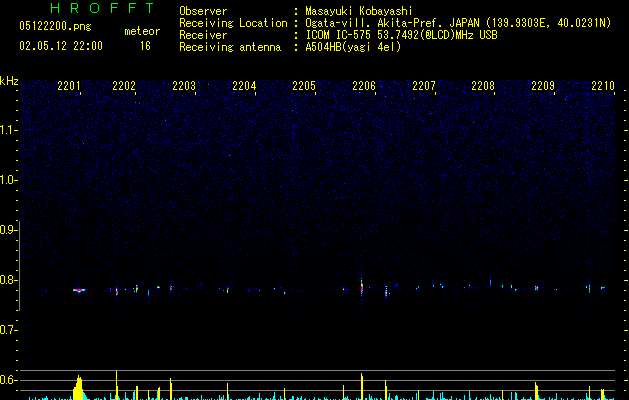
Task: Click the 2207 time marker
Action: click(424, 86)
